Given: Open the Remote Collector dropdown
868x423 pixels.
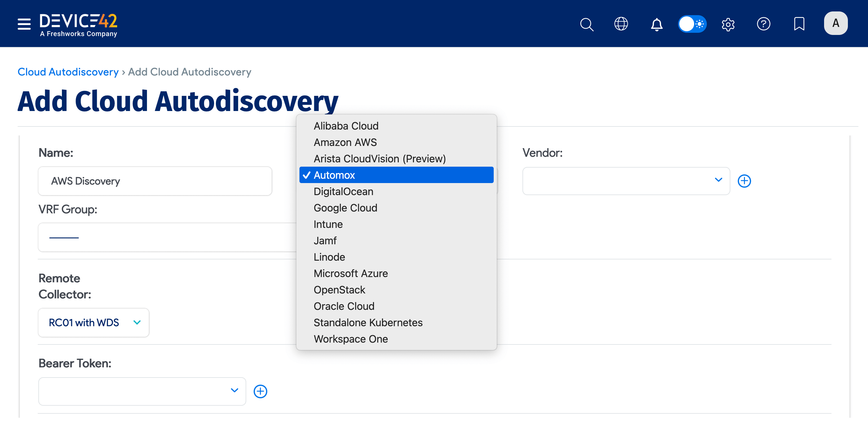Looking at the screenshot, I should (94, 323).
